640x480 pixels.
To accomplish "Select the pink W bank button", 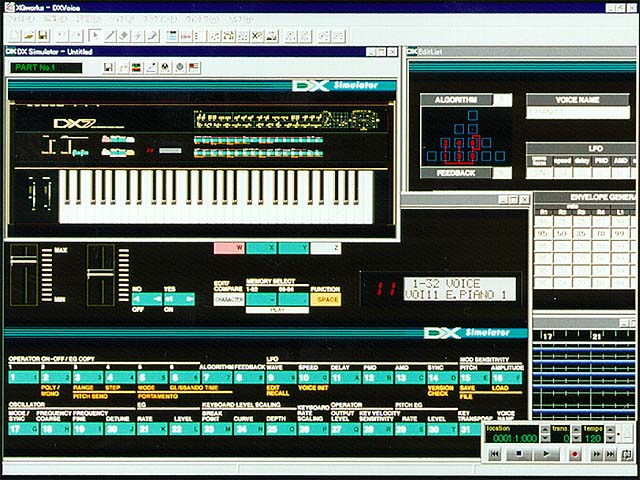I will (x=229, y=248).
